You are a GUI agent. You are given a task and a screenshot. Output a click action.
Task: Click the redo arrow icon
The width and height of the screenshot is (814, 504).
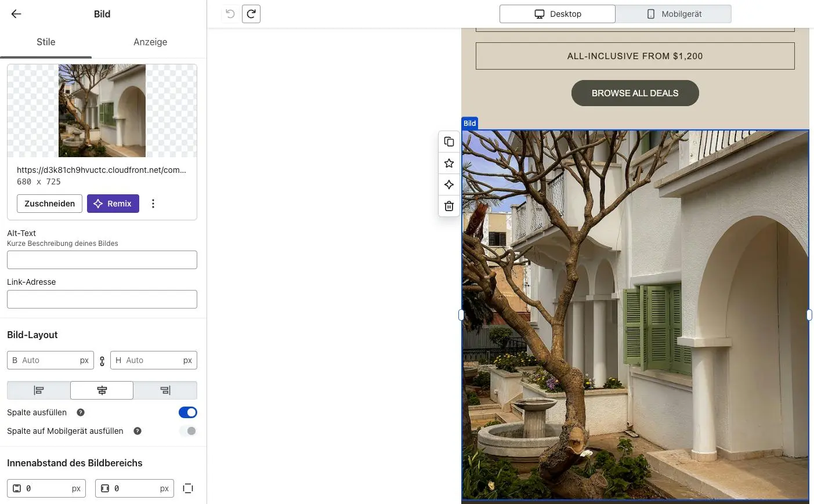click(x=251, y=14)
